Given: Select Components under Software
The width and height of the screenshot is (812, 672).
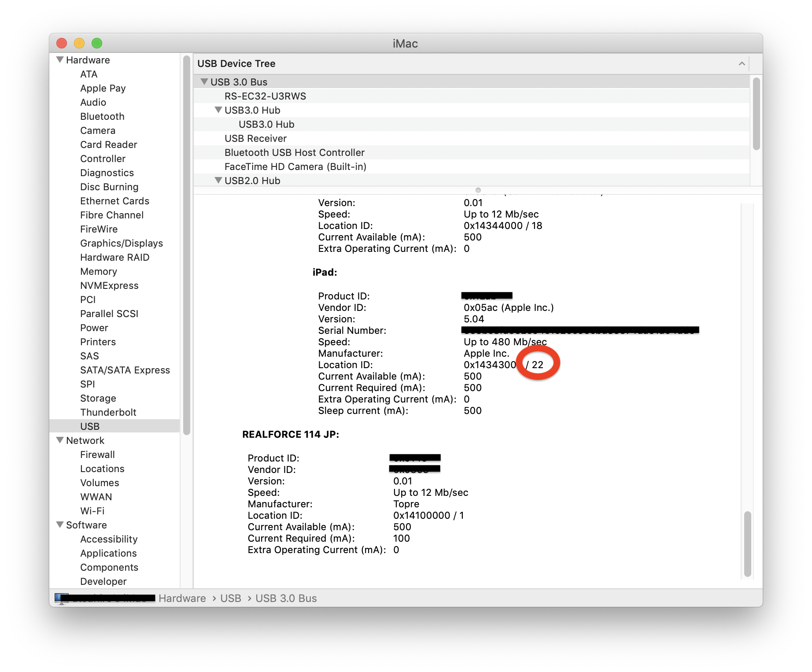Looking at the screenshot, I should [x=109, y=567].
